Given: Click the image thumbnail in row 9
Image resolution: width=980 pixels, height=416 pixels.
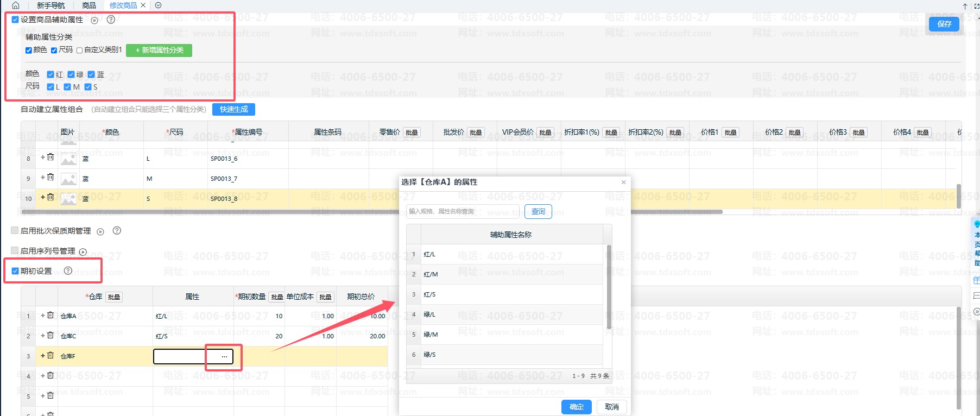Looking at the screenshot, I should (x=68, y=179).
